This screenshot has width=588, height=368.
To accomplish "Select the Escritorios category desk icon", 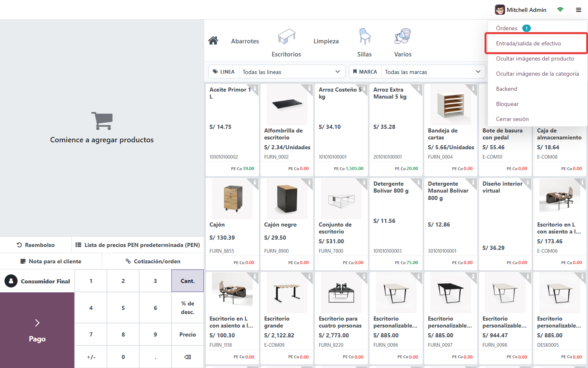I will click(x=286, y=36).
